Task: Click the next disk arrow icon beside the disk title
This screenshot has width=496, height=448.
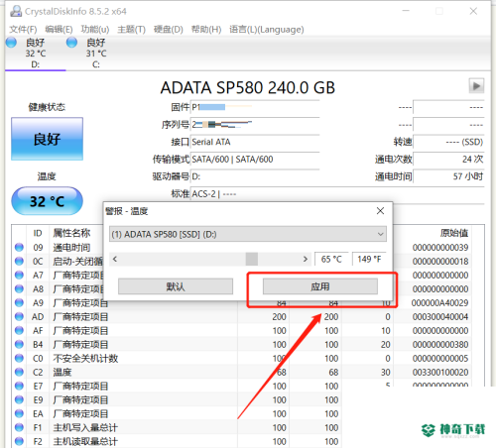Action: [x=476, y=86]
